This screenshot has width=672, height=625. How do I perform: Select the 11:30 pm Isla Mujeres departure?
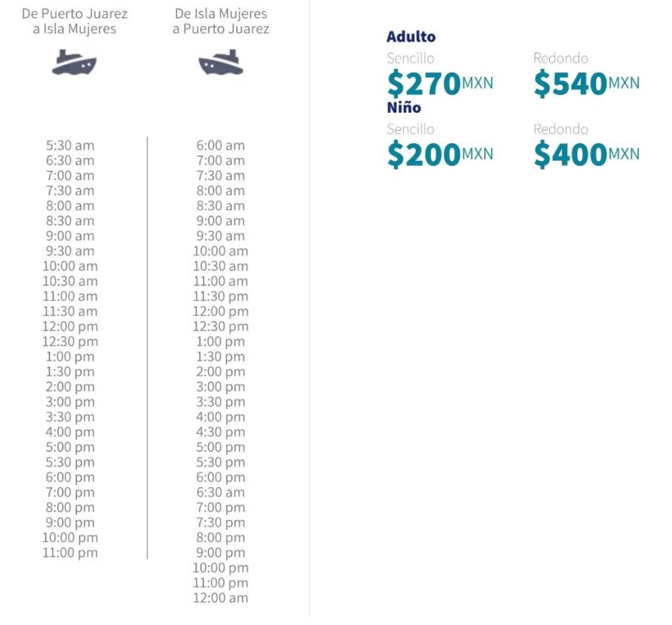click(x=221, y=297)
